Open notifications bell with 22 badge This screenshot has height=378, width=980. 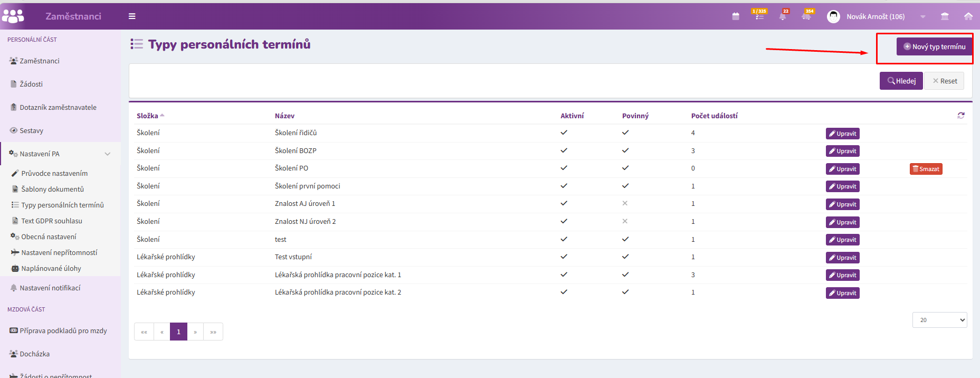click(783, 15)
